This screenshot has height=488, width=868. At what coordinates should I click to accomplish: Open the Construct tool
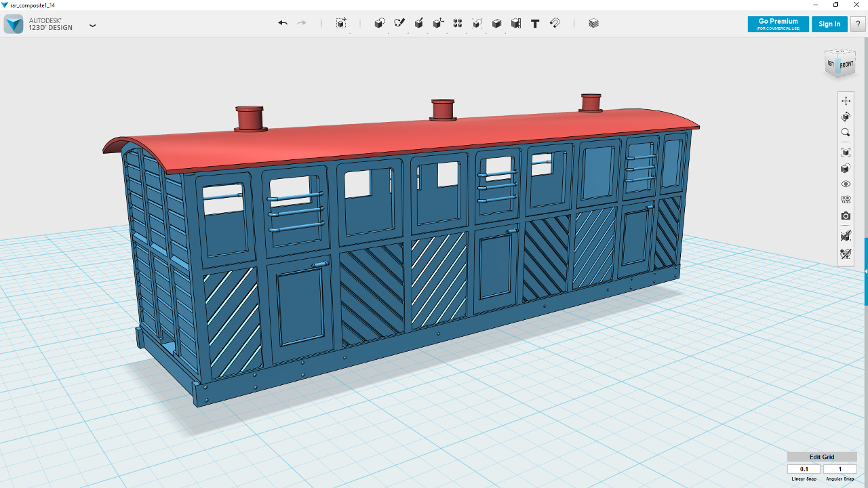tap(419, 23)
